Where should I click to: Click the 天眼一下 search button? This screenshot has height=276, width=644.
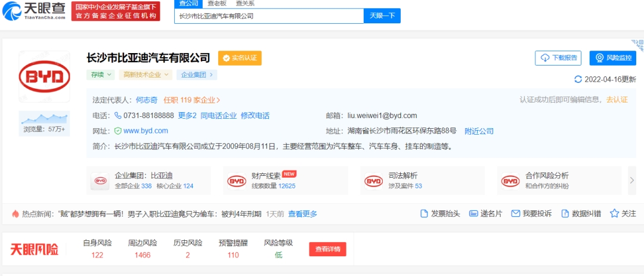pos(382,16)
